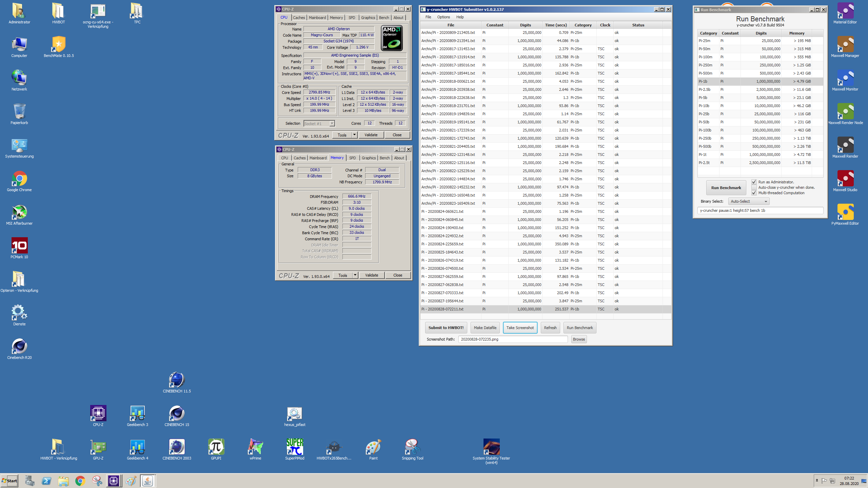Click Browse button for screenshot path
Viewport: 868px width, 488px height.
click(x=579, y=339)
